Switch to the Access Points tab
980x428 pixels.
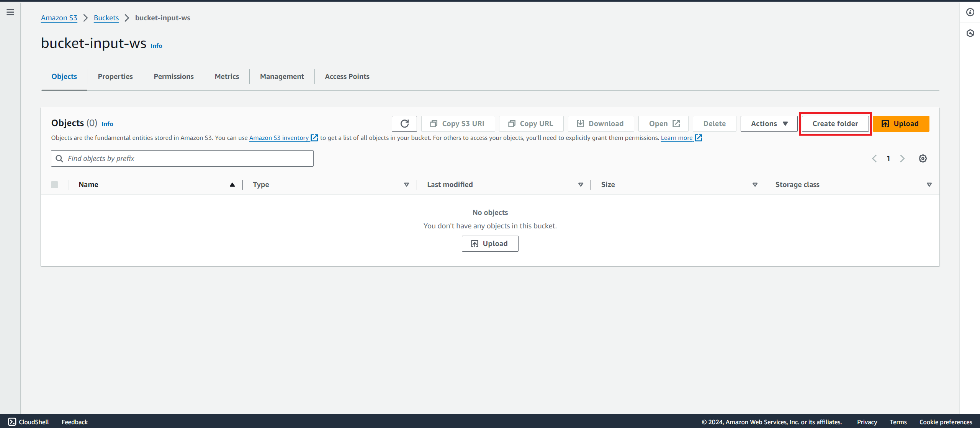click(x=347, y=77)
